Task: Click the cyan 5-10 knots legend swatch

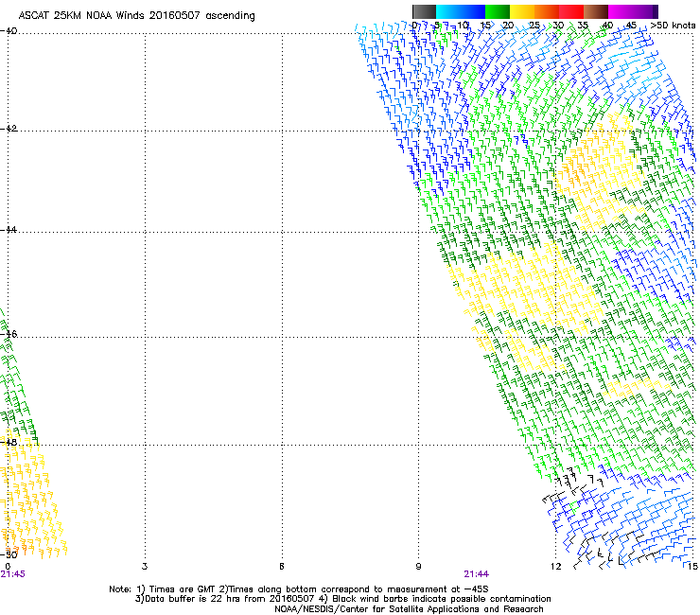Action: point(447,11)
